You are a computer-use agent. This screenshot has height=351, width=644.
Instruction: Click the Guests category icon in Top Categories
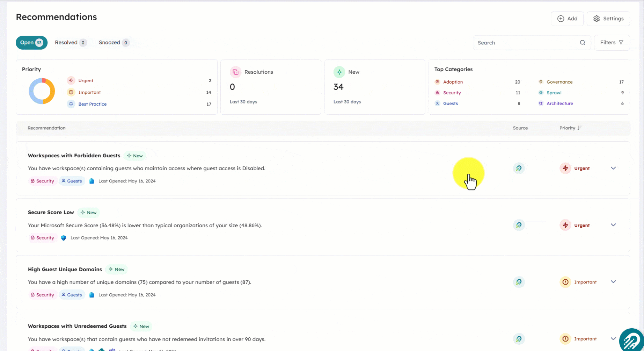(437, 103)
